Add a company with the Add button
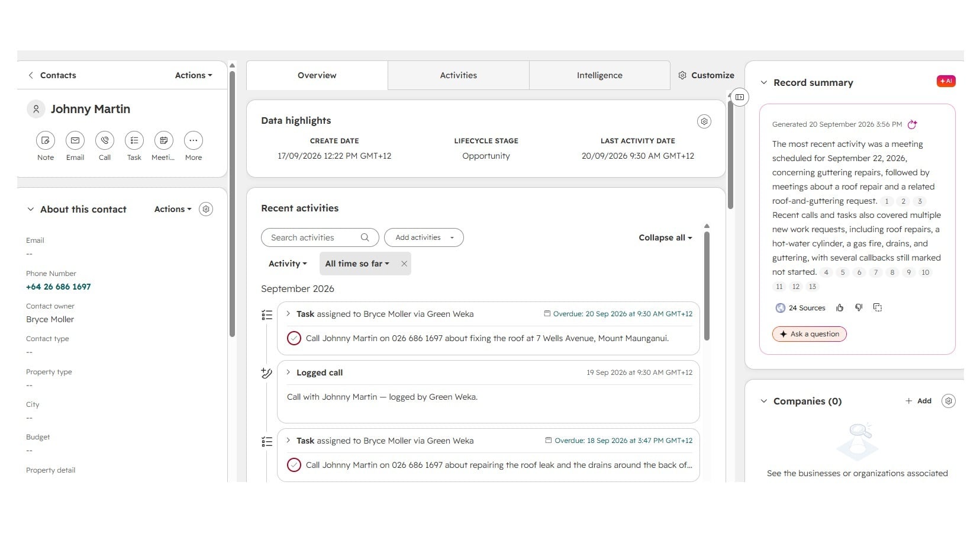Screen dimensions: 980x533 click(918, 401)
